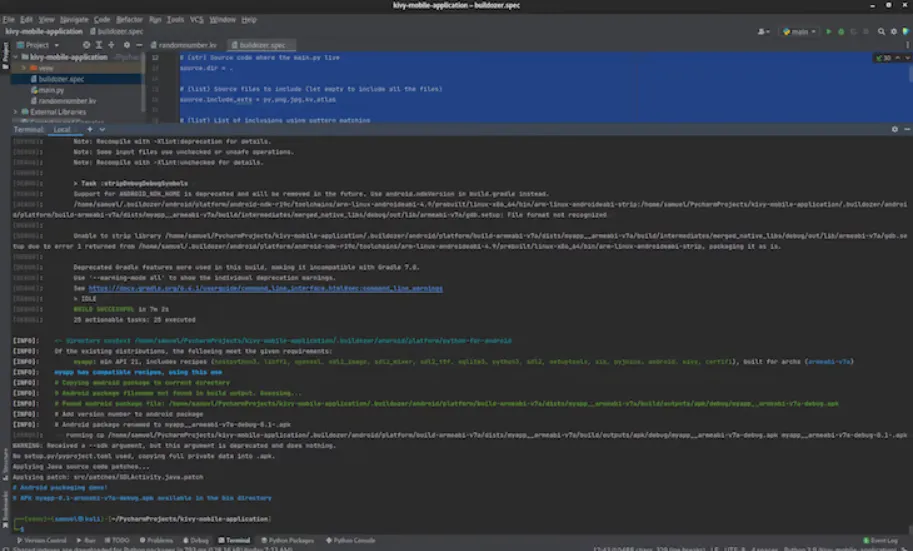Click kivy-mobile-application breadcrumb in navigation bar
The width and height of the screenshot is (913, 551).
44,31
